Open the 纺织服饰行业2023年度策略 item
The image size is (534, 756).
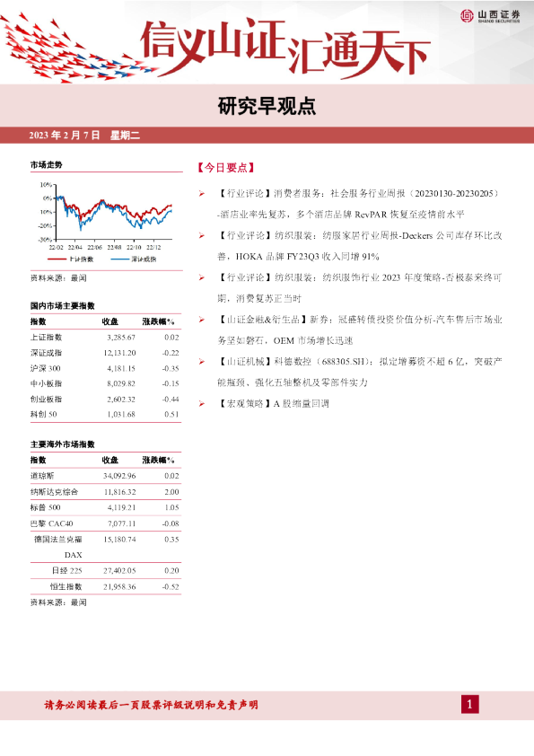[x=360, y=288]
